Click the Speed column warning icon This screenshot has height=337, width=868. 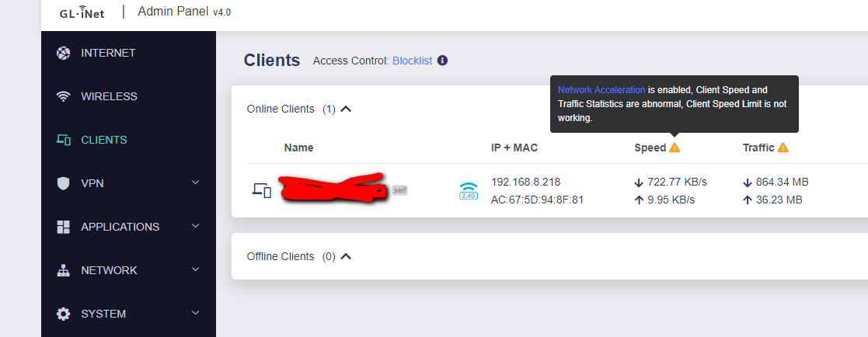click(675, 148)
